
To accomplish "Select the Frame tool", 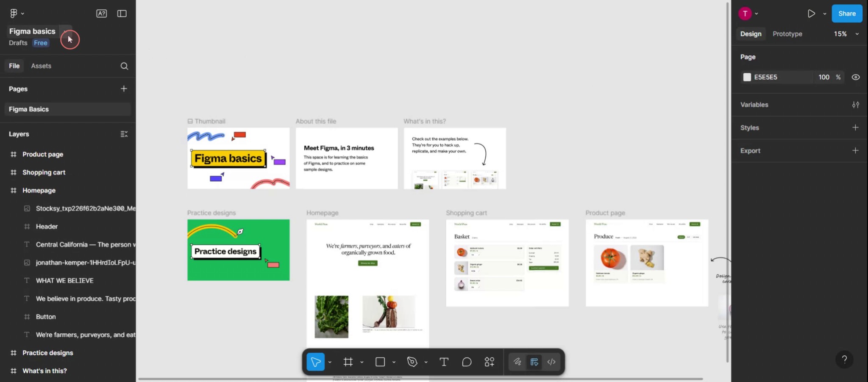I will pos(348,362).
